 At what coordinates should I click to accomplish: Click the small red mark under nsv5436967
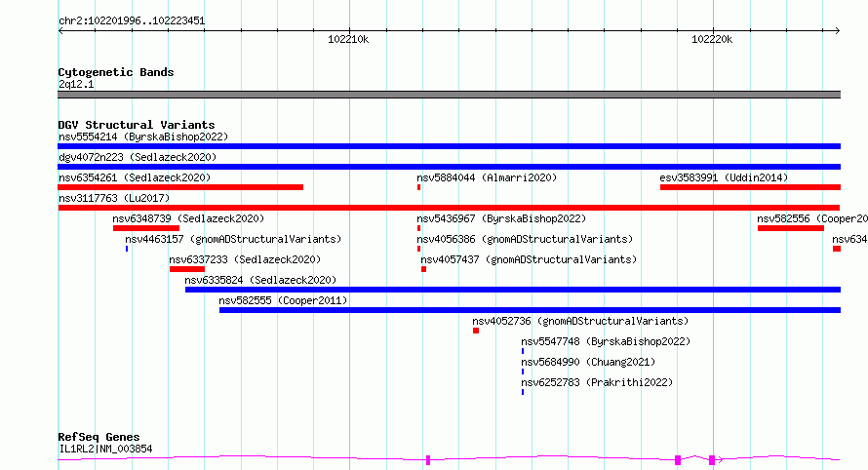(x=419, y=228)
